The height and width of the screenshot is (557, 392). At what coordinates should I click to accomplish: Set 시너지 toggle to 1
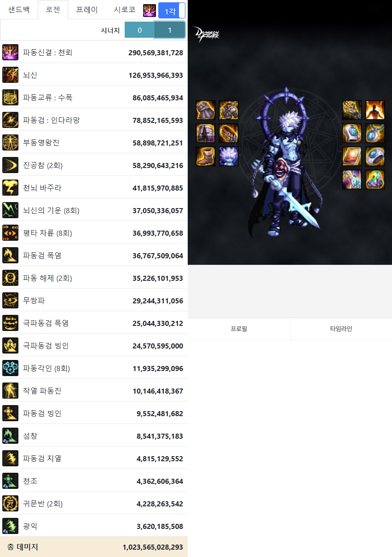(170, 30)
